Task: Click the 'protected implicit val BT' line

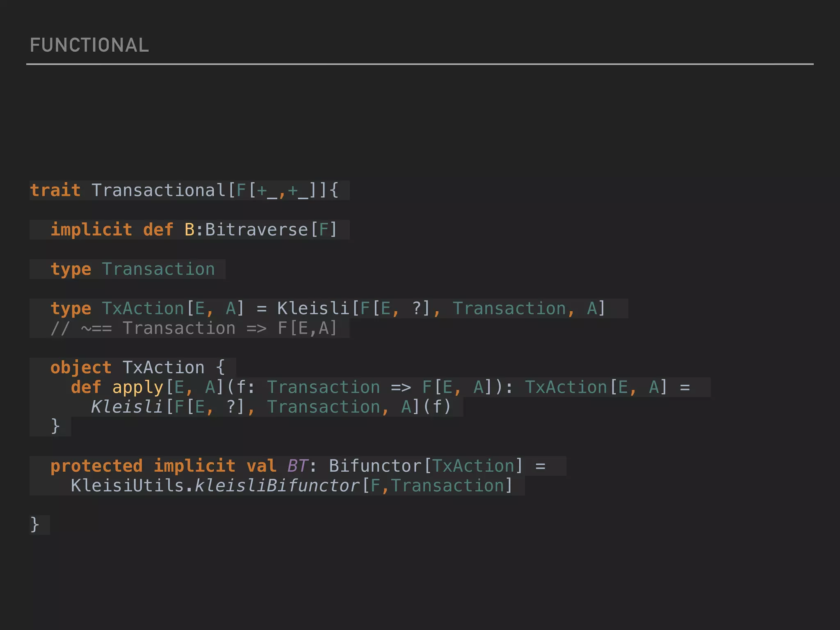Action: 298,466
